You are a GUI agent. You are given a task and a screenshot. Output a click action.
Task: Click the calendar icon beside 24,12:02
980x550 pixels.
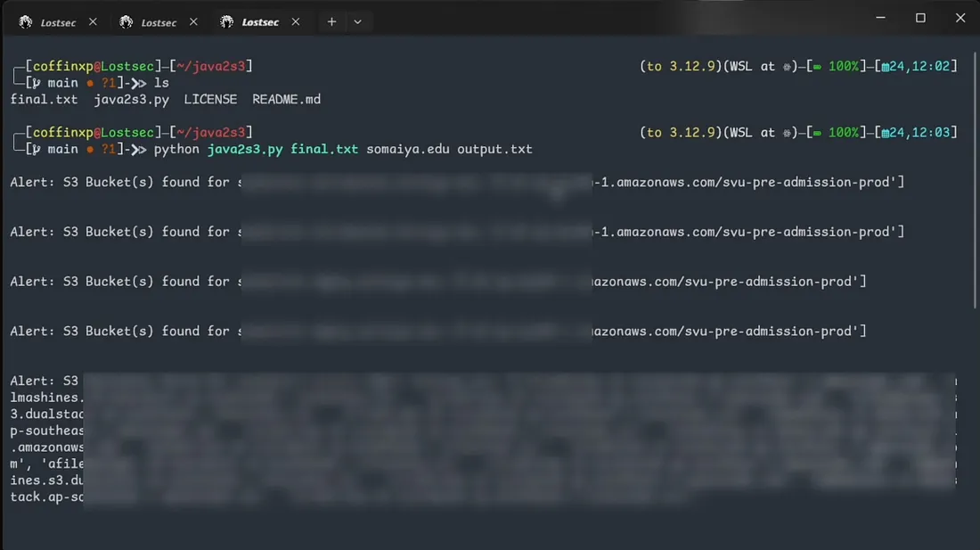coord(885,67)
